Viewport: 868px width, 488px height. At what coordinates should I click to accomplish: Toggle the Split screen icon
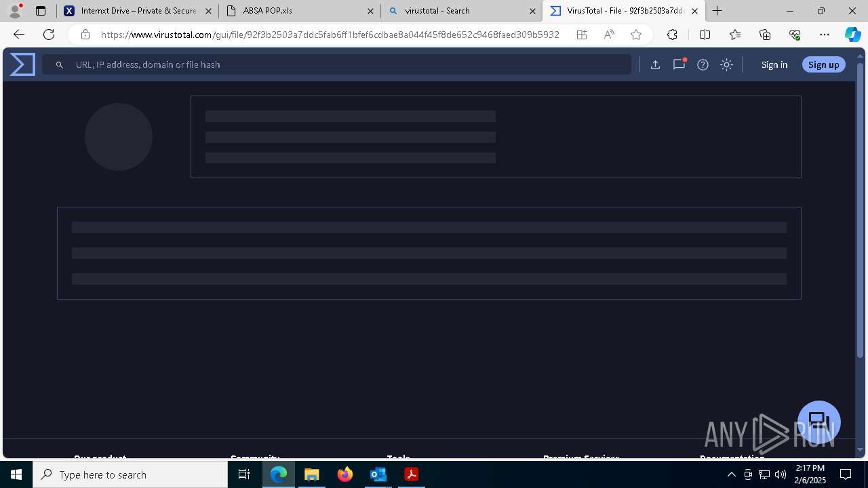[705, 35]
